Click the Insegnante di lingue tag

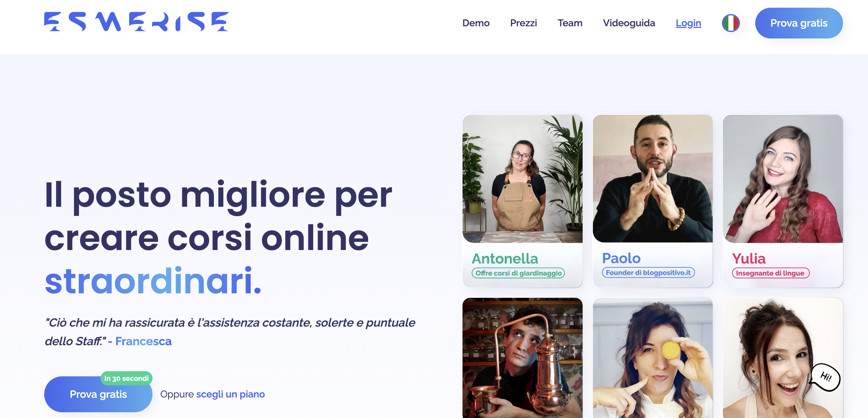770,273
